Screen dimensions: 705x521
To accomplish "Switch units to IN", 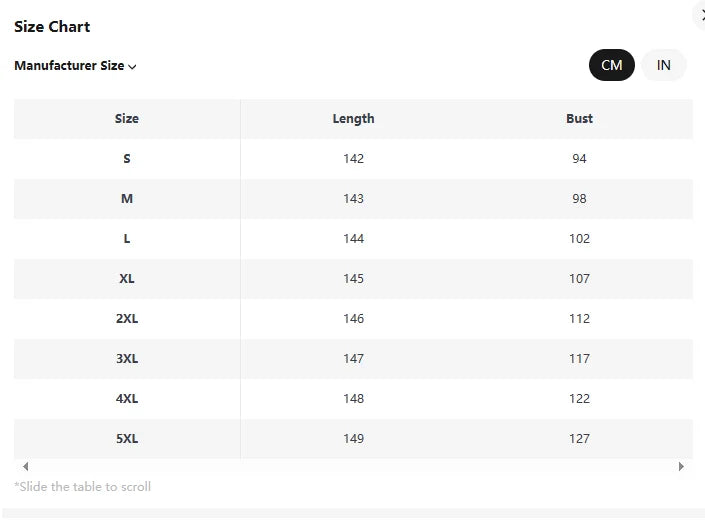I will pos(664,65).
